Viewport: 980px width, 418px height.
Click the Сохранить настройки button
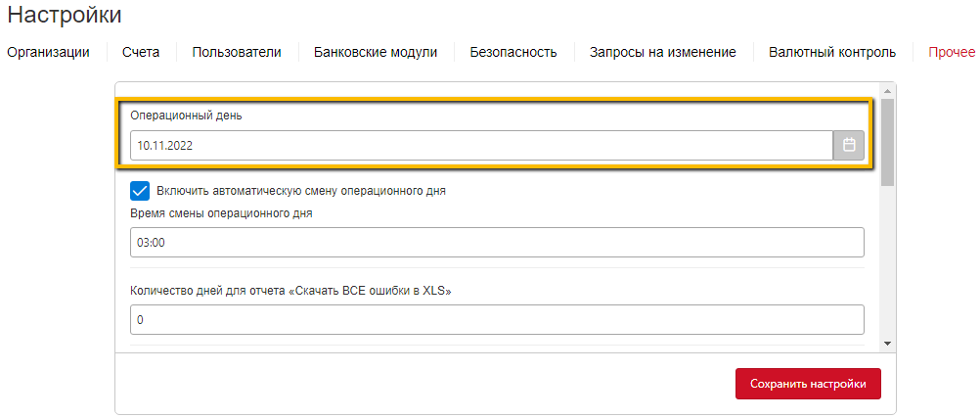808,384
